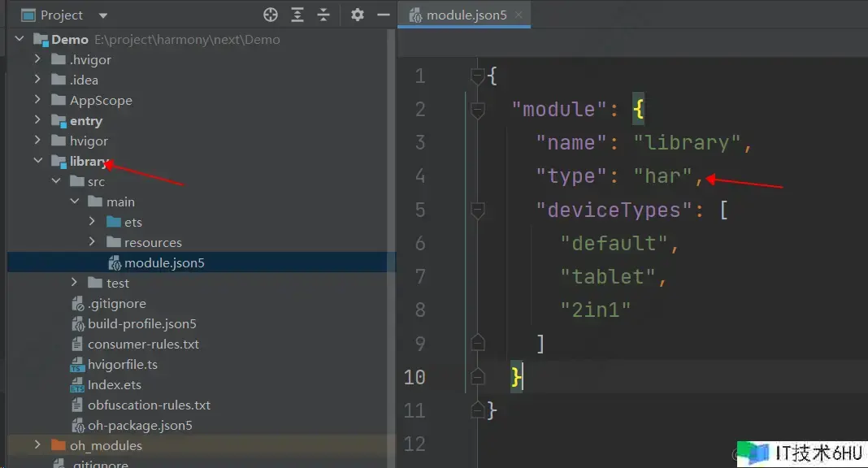This screenshot has width=868, height=468.
Task: Hide the Project tool window
Action: point(382,15)
